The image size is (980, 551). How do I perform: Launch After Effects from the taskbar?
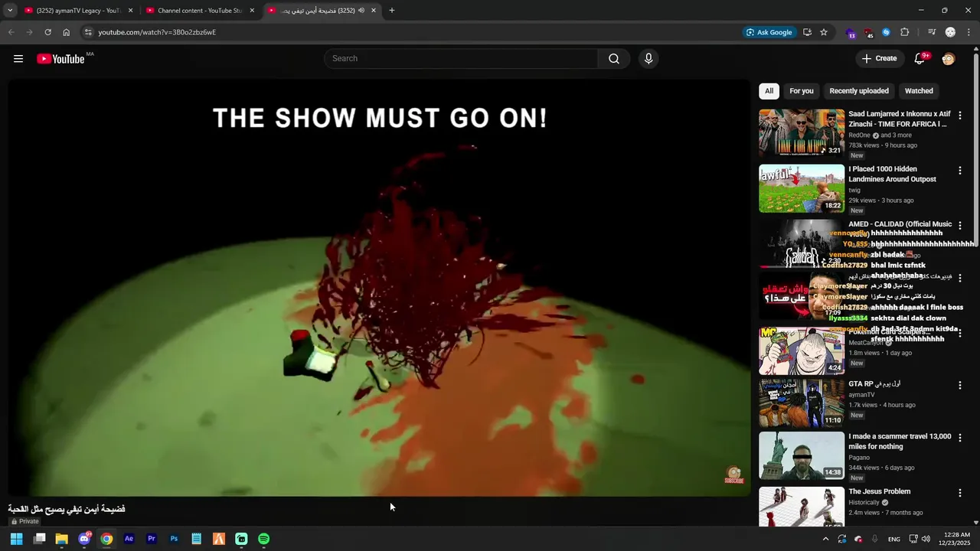pyautogui.click(x=129, y=539)
